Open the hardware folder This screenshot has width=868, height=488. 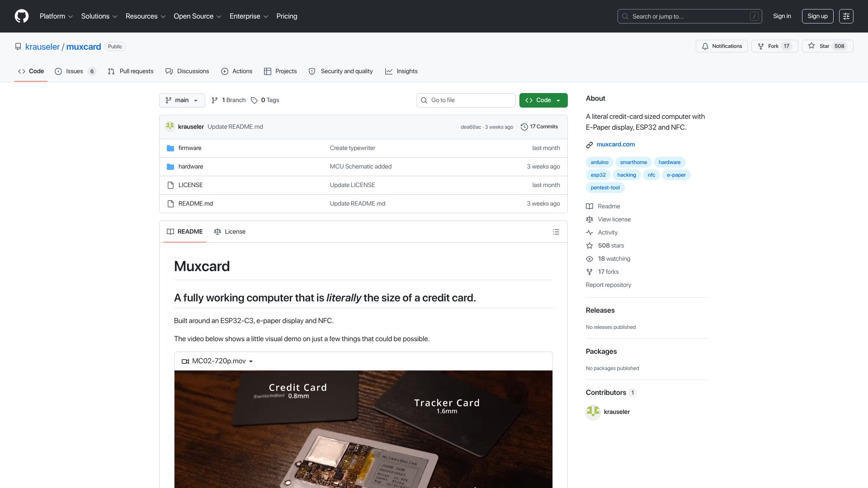(191, 167)
